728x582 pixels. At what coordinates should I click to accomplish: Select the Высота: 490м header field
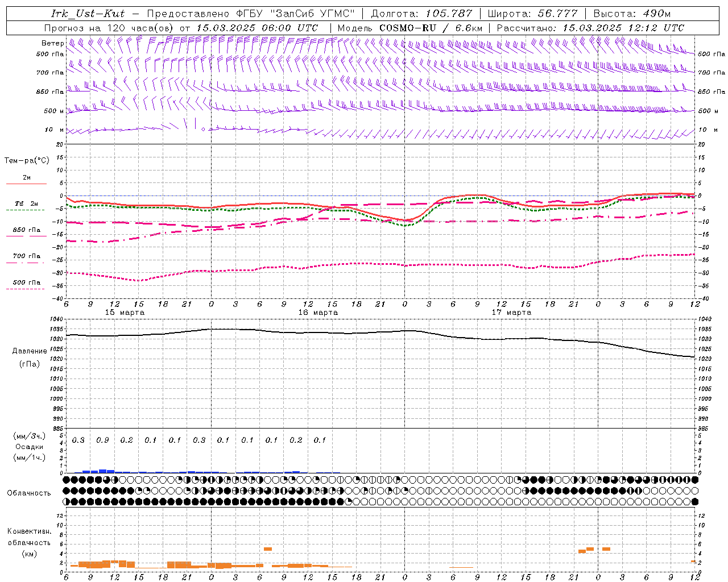[632, 14]
